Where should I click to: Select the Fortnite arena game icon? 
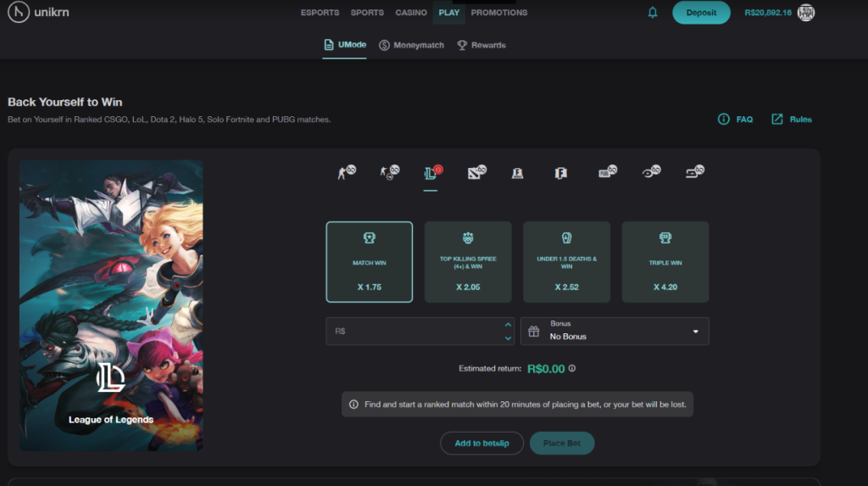(518, 174)
